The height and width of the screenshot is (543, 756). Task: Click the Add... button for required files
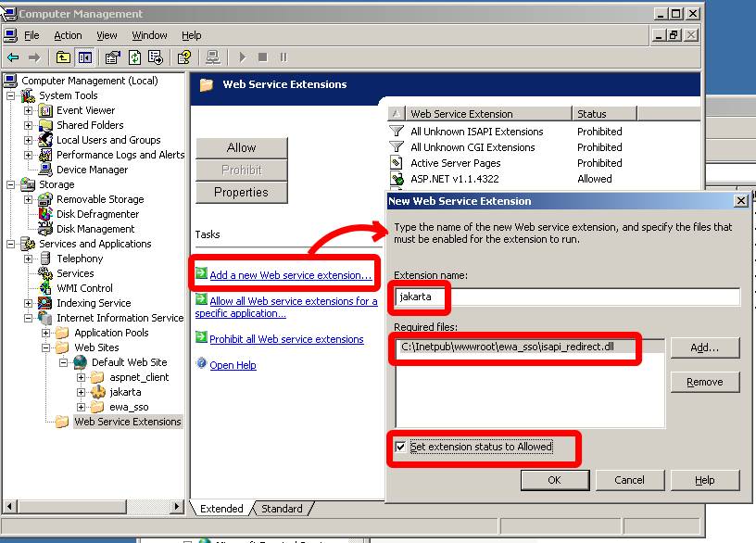(704, 347)
